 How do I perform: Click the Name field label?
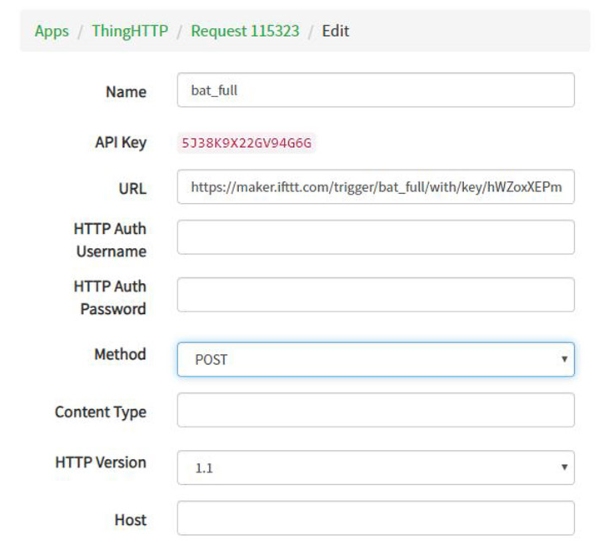point(125,91)
